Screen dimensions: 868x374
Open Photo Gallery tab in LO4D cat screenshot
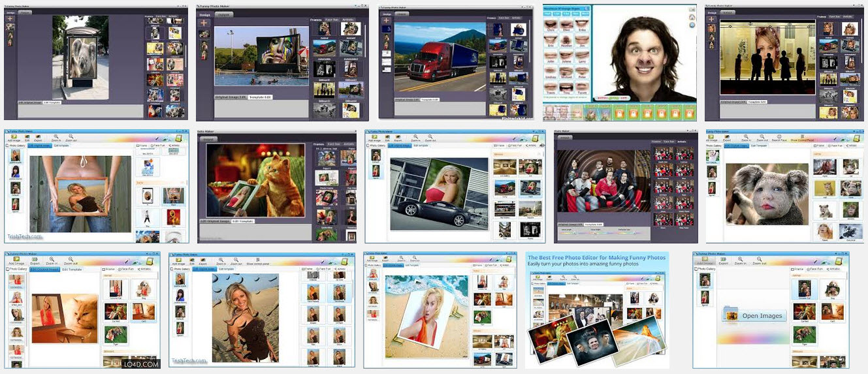pyautogui.click(x=17, y=270)
